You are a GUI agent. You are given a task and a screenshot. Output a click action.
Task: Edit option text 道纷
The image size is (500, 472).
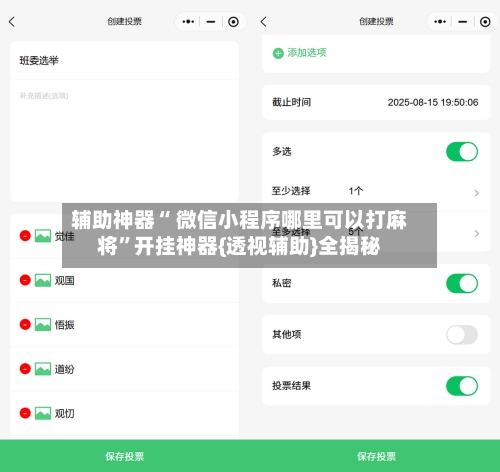65,369
